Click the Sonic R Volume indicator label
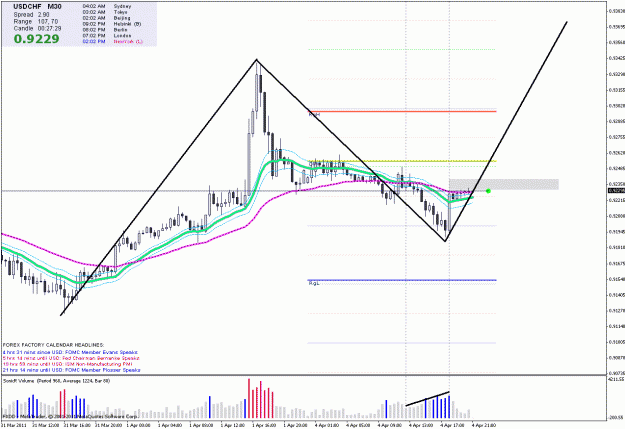This screenshot has height=429, width=625. point(56,381)
